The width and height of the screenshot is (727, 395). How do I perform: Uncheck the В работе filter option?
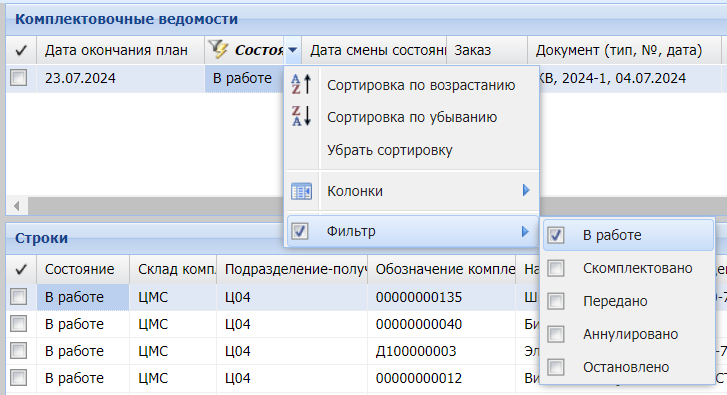(556, 236)
